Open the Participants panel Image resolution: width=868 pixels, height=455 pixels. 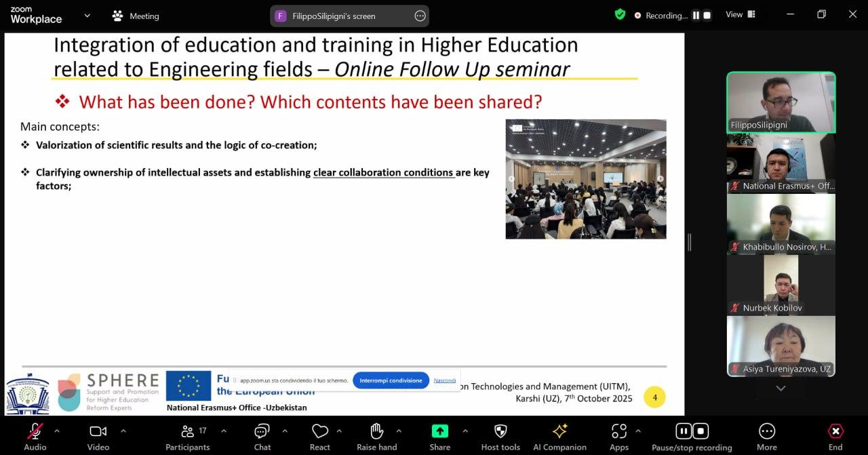[187, 432]
